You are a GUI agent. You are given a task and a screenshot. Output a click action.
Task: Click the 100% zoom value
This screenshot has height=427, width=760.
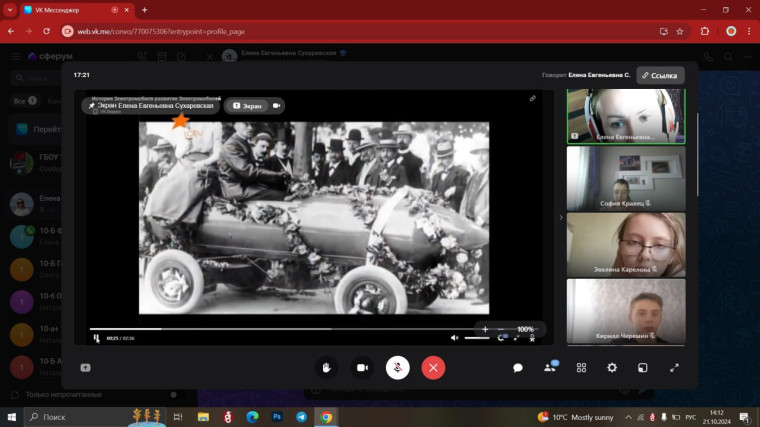525,329
